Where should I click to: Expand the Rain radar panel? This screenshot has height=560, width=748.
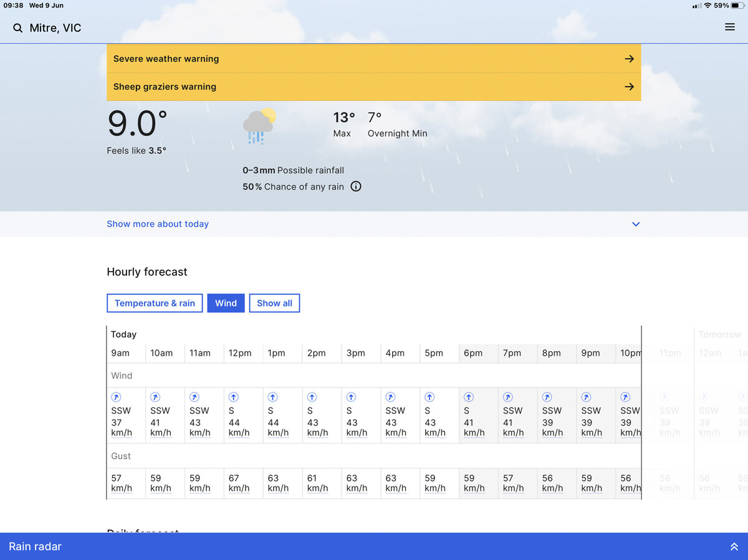click(x=734, y=547)
